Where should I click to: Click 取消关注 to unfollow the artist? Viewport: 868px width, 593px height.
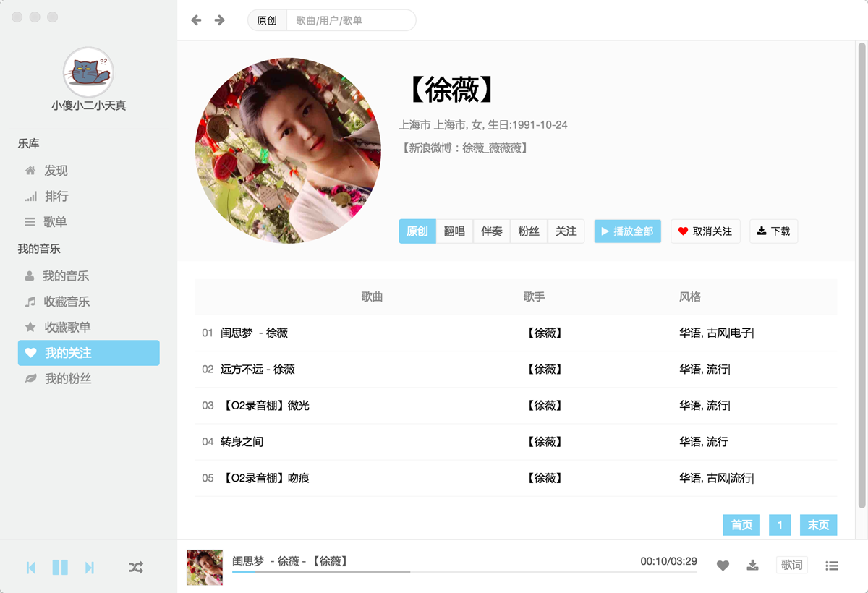(x=705, y=231)
